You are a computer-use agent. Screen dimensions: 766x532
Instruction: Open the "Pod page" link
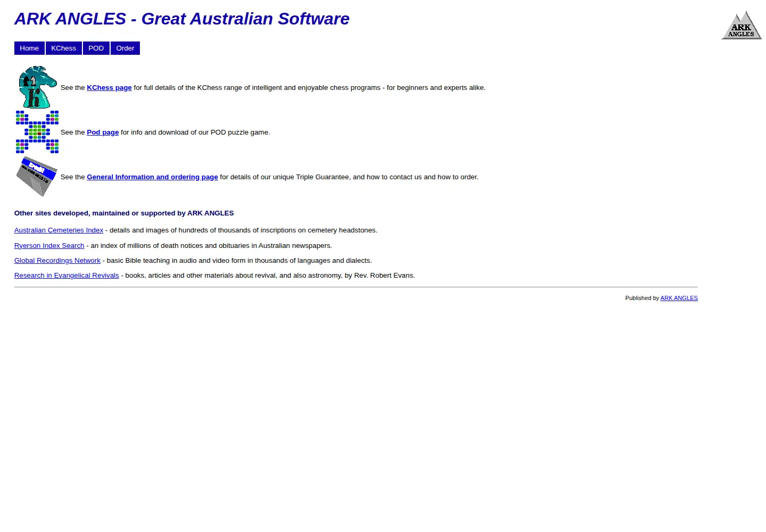click(x=103, y=132)
